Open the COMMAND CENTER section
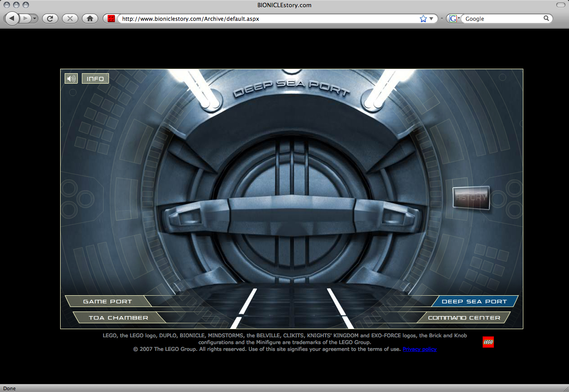The width and height of the screenshot is (569, 392). click(x=464, y=318)
